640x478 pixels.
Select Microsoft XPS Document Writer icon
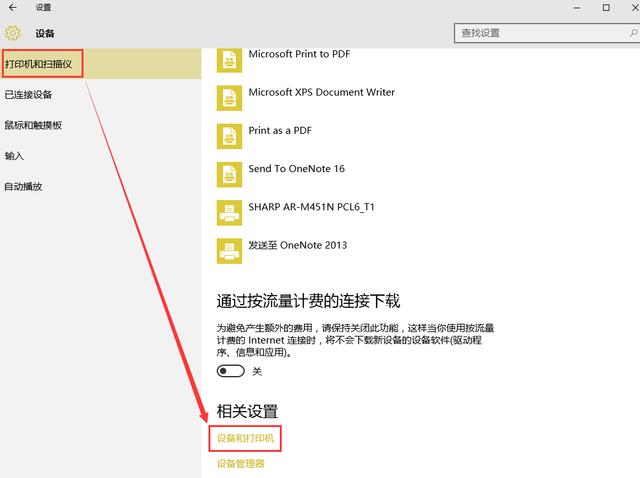point(229,97)
